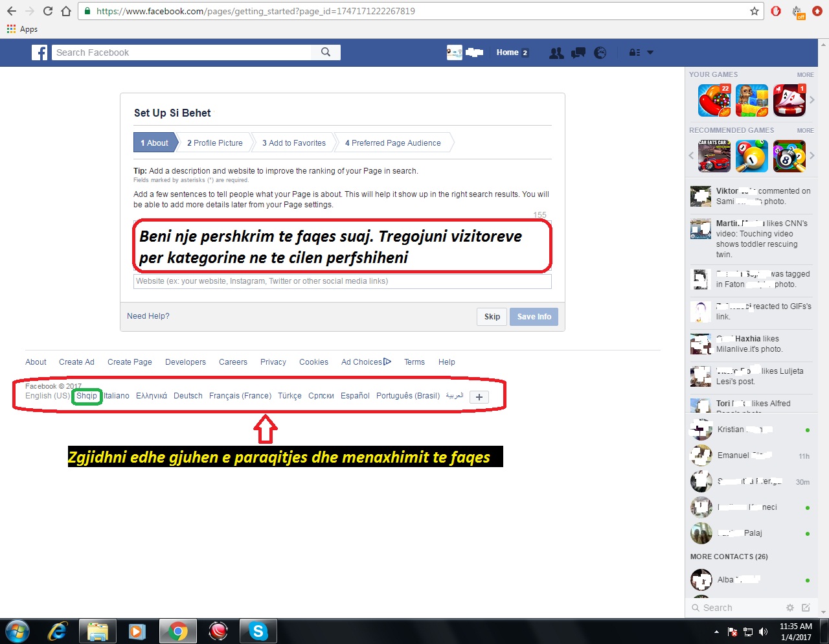Select Deutsch language
Viewport: 829px width, 644px height.
(188, 396)
